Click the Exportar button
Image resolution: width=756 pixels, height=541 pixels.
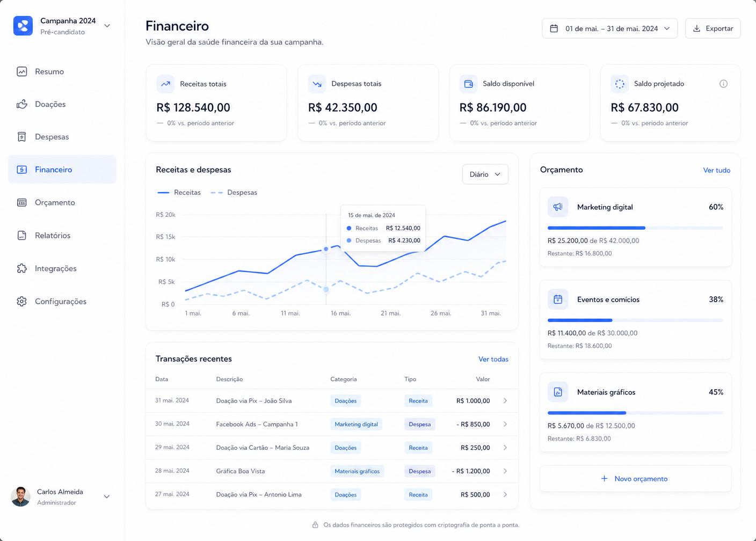click(x=713, y=28)
